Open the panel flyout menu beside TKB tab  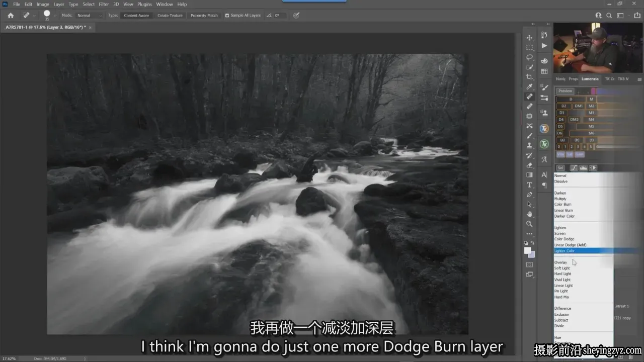coord(639,79)
